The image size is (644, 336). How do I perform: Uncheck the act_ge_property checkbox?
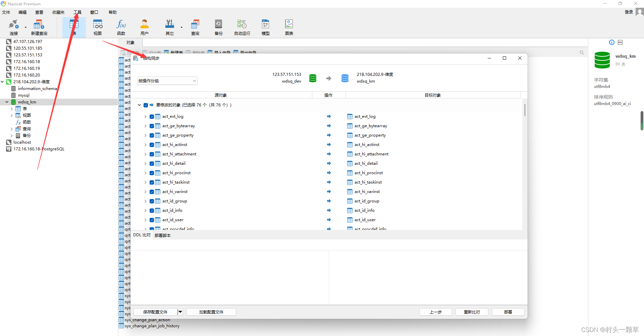coord(152,135)
